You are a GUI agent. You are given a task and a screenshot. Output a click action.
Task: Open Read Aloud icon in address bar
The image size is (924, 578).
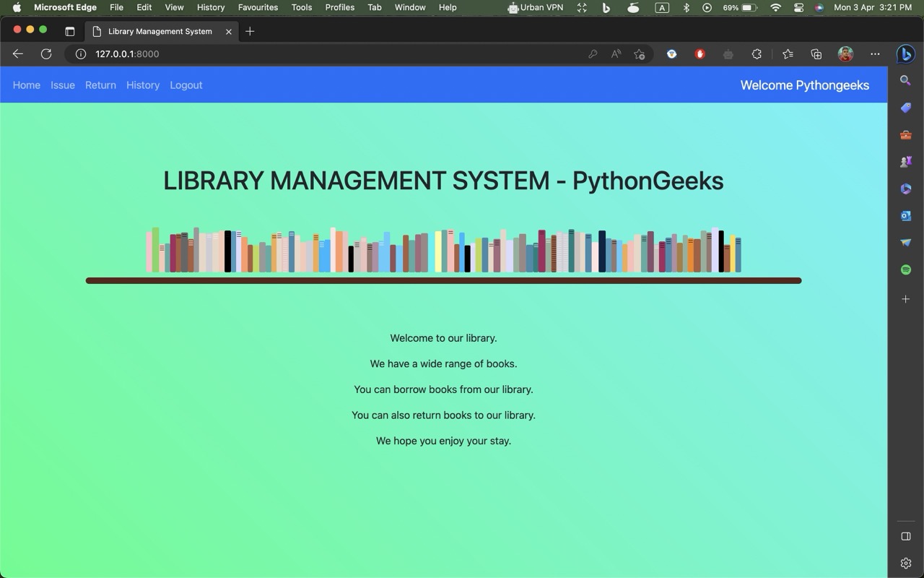pyautogui.click(x=616, y=53)
